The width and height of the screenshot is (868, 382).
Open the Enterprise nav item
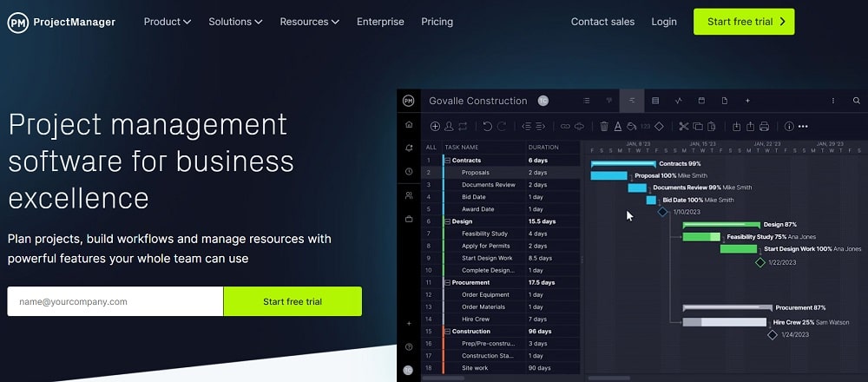[x=380, y=22]
